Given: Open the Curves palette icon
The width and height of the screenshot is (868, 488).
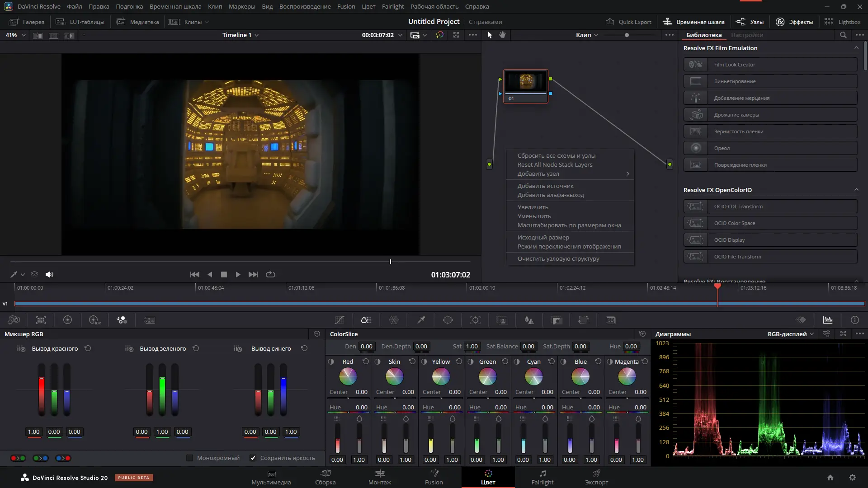Looking at the screenshot, I should [x=340, y=320].
